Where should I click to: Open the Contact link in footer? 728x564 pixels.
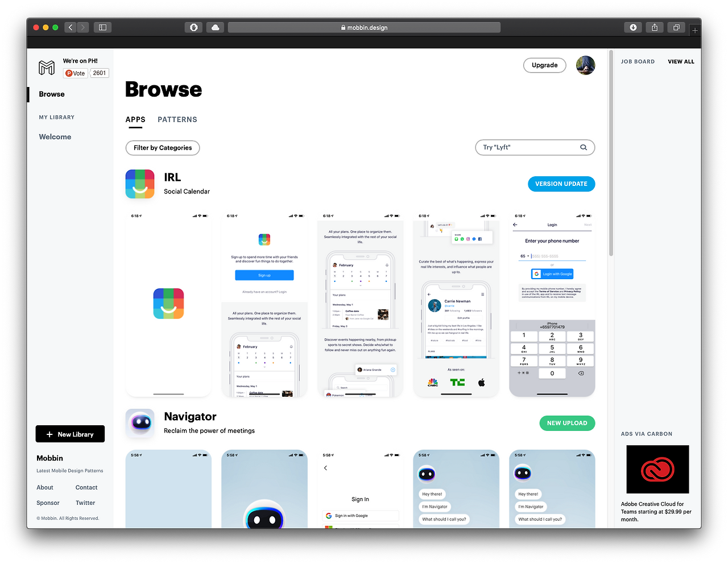(86, 488)
